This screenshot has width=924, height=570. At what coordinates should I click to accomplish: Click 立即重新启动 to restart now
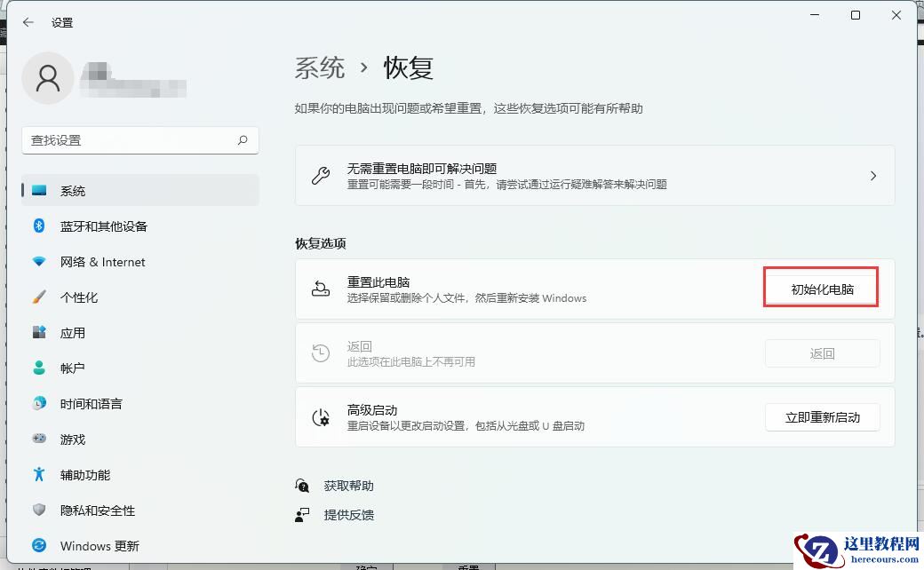coord(822,417)
